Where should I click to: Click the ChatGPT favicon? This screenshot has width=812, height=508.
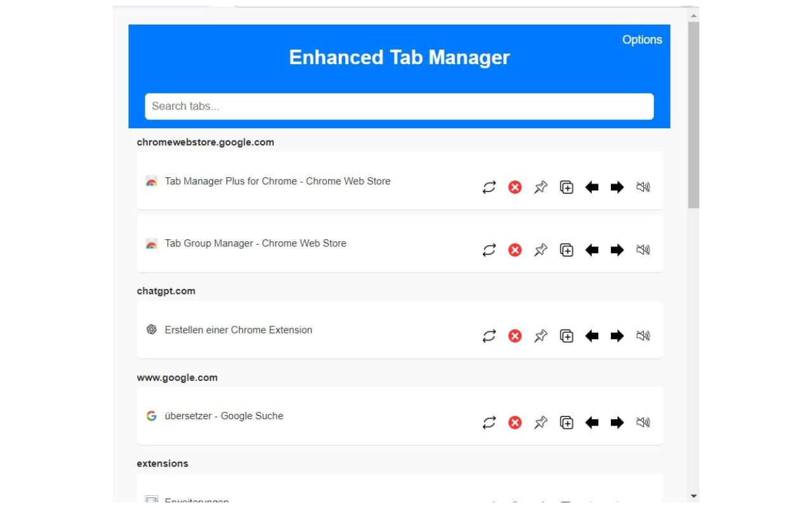click(151, 330)
